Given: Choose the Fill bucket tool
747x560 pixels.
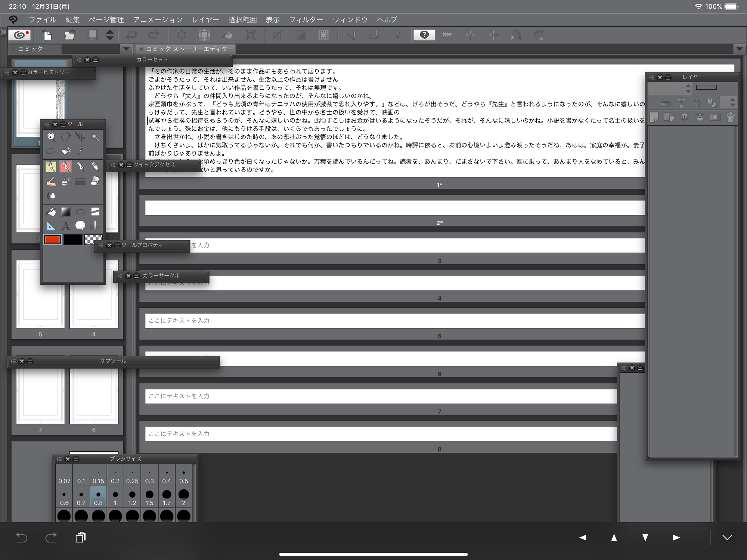Looking at the screenshot, I should 51,212.
